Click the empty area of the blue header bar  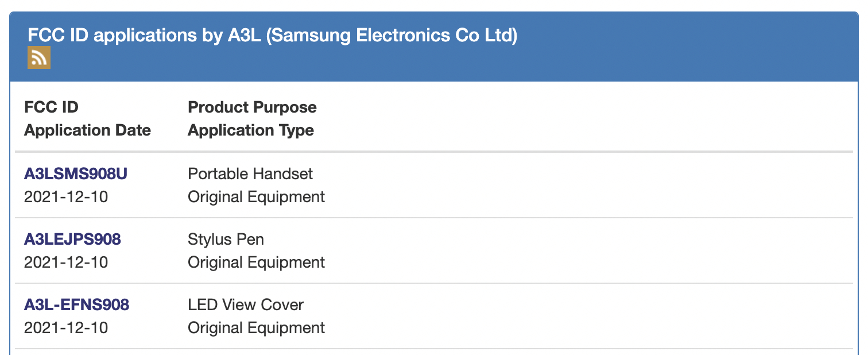[689, 47]
